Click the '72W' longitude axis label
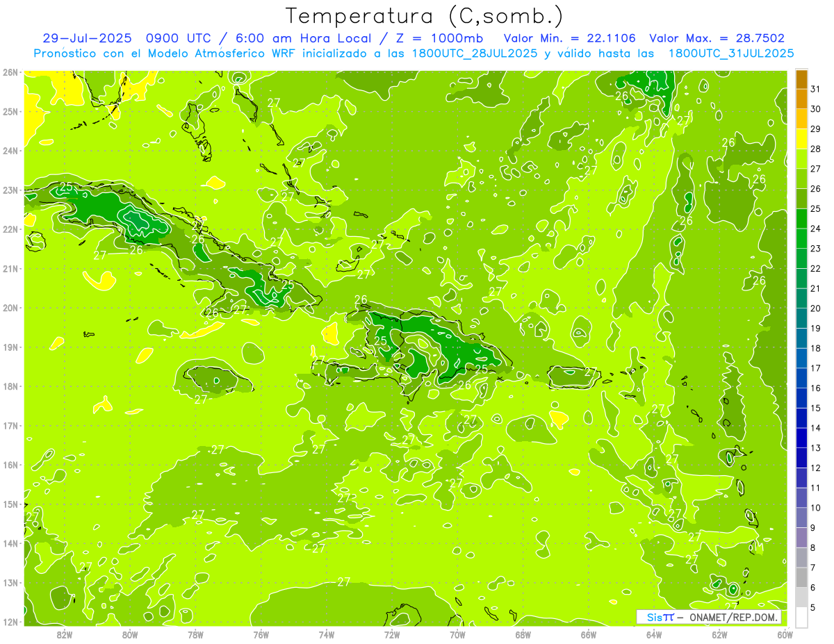 coord(392,634)
